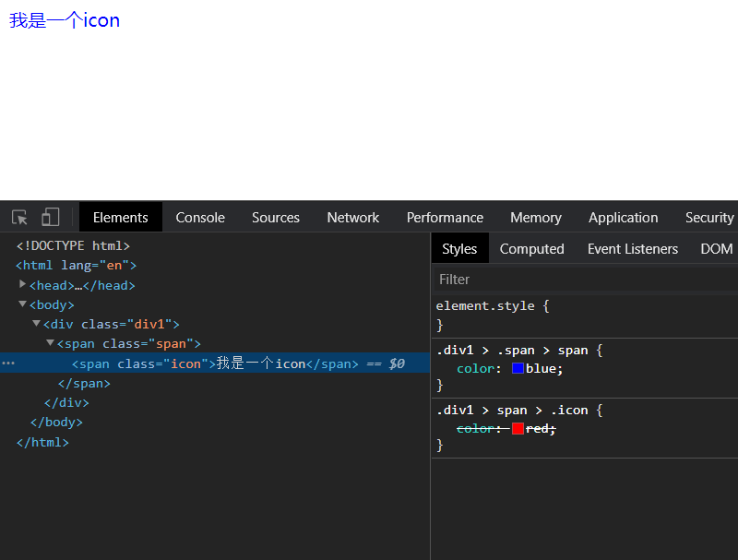
Task: Collapse the body element node
Action: (x=23, y=304)
